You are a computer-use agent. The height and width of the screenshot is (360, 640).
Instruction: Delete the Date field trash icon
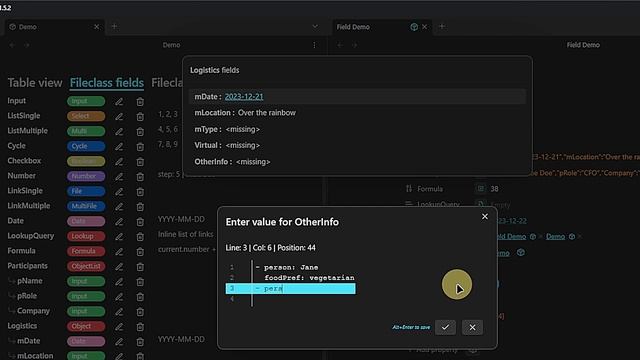pos(140,222)
